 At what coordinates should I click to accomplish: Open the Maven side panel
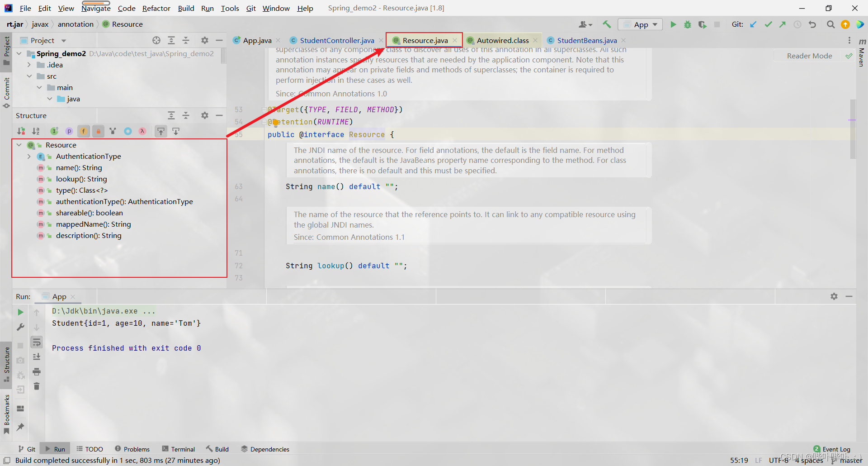coord(862,52)
